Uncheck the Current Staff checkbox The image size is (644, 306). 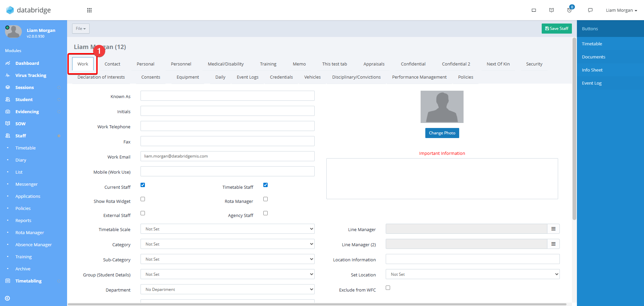point(143,185)
